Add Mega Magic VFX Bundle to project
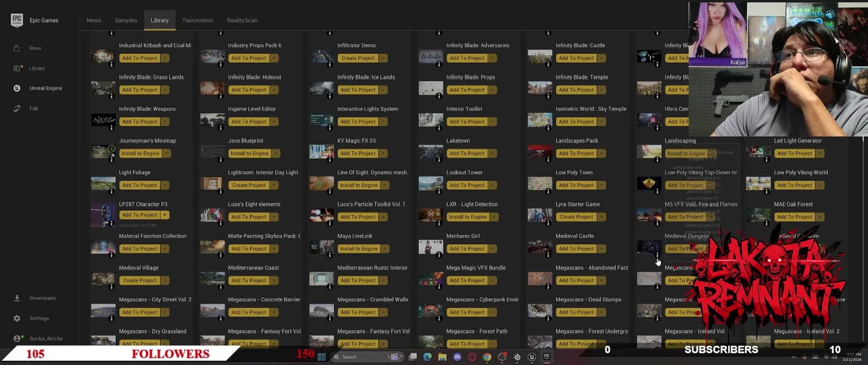 (467, 280)
